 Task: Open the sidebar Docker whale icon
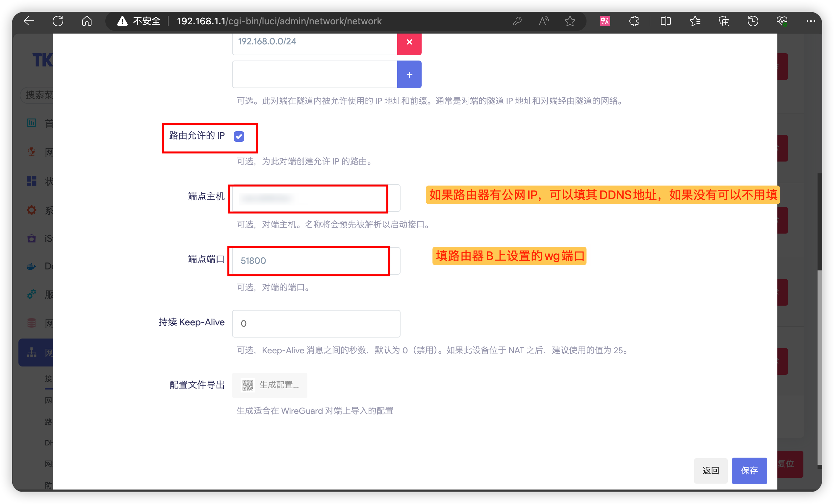coord(32,266)
